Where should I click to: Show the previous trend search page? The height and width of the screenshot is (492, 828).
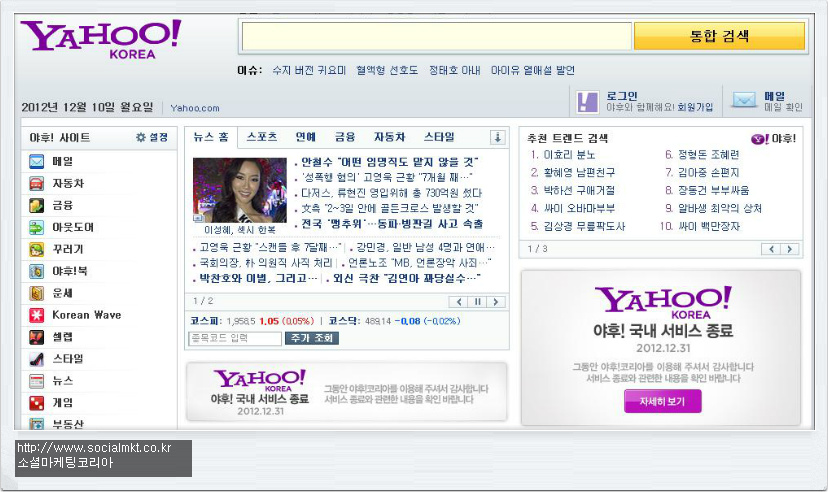click(771, 249)
